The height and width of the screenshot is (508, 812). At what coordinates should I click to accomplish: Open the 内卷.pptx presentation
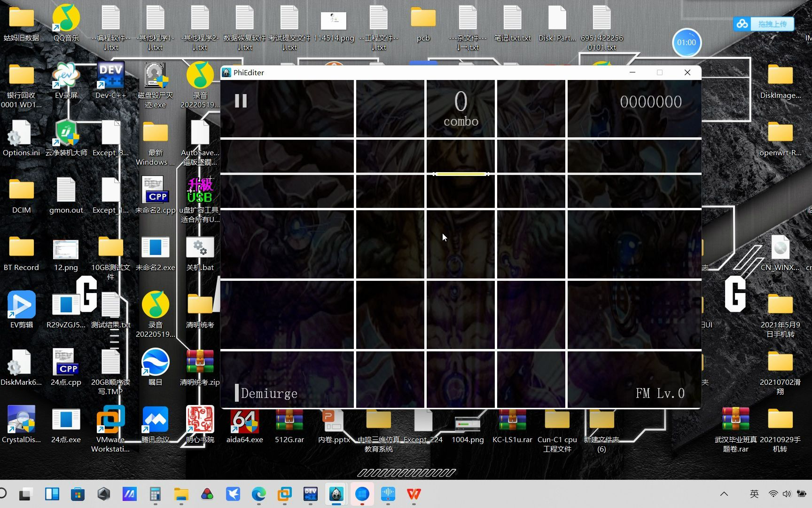coord(334,424)
